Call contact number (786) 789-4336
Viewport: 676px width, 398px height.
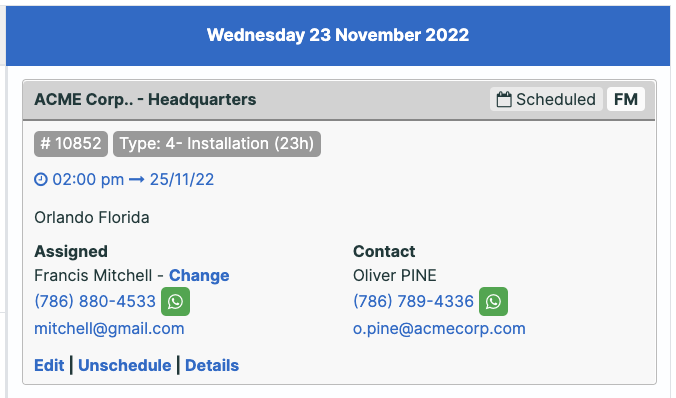click(413, 301)
